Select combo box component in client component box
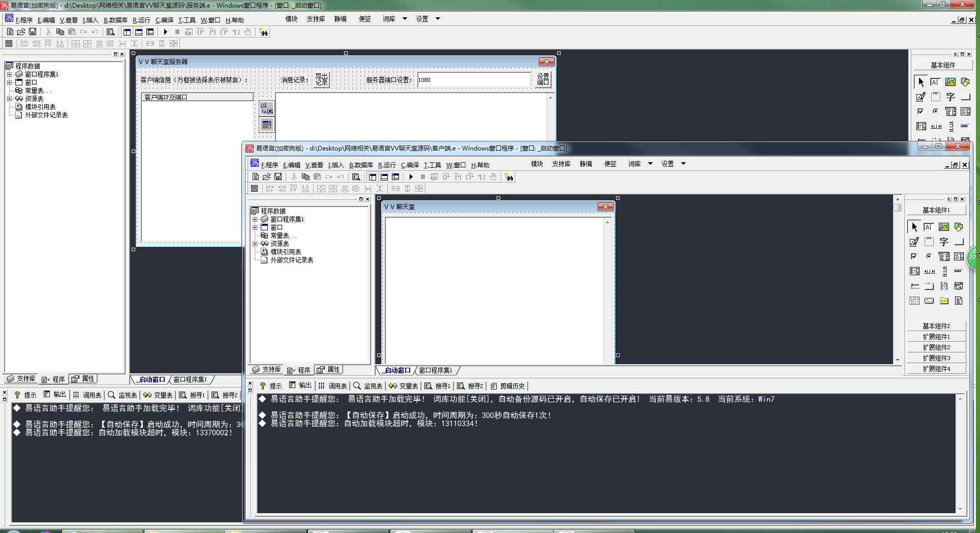Viewport: 980px width, 533px height. [944, 256]
